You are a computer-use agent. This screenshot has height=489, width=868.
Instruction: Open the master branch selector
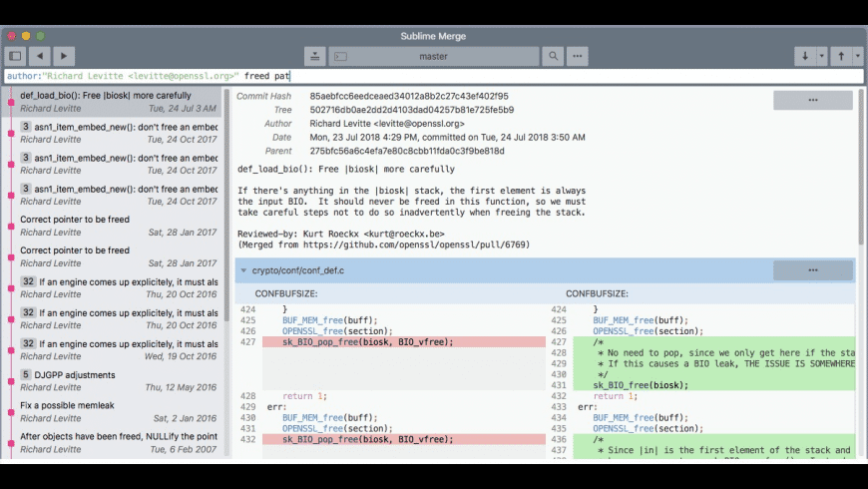(433, 56)
